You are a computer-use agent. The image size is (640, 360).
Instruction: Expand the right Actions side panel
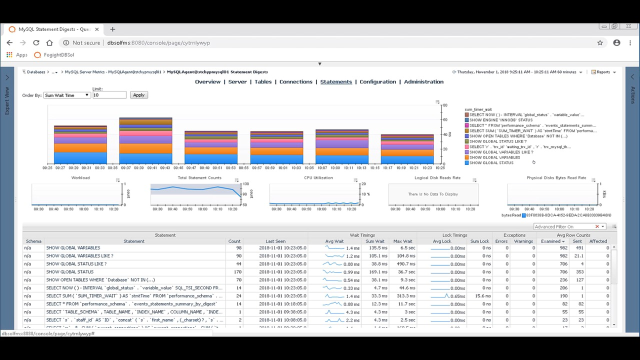633,77
